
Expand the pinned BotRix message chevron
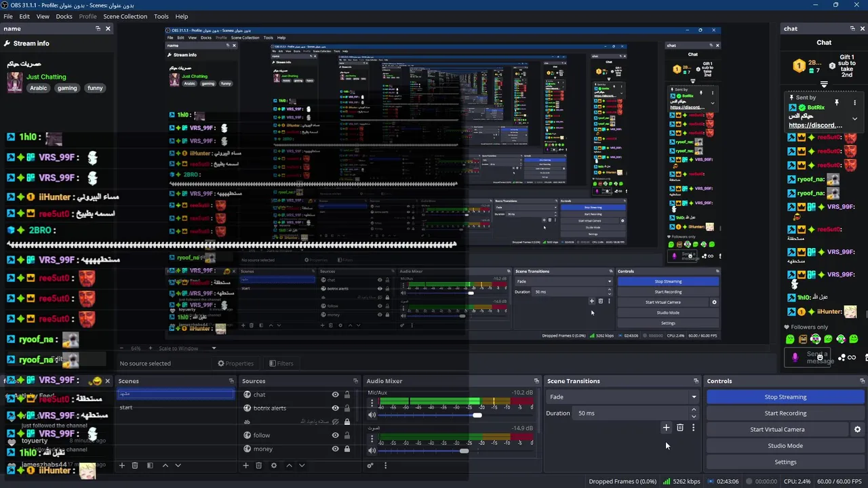[x=854, y=119]
